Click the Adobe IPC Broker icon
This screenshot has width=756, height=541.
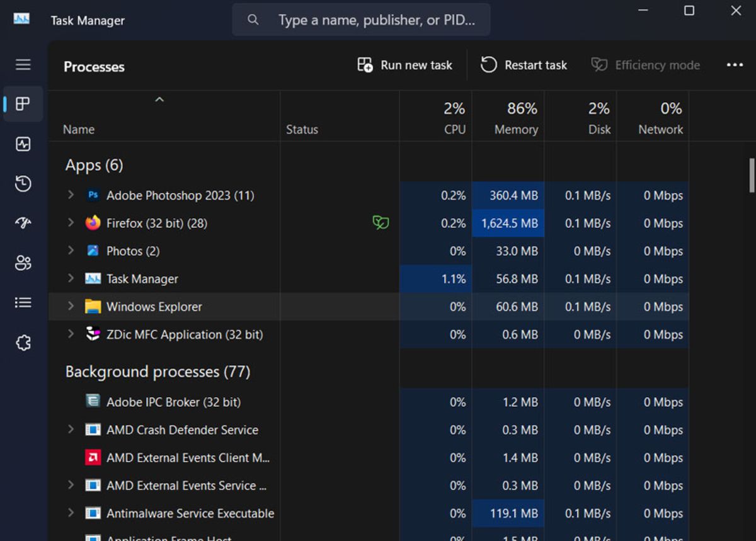tap(93, 402)
